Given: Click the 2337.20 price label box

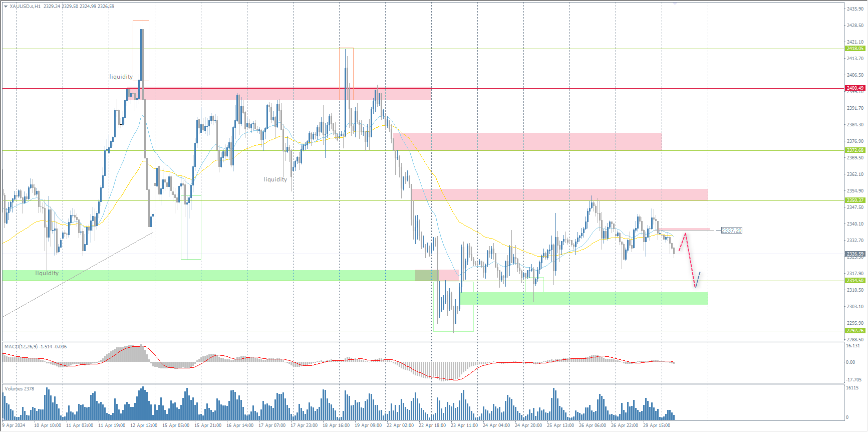Looking at the screenshot, I should (732, 231).
